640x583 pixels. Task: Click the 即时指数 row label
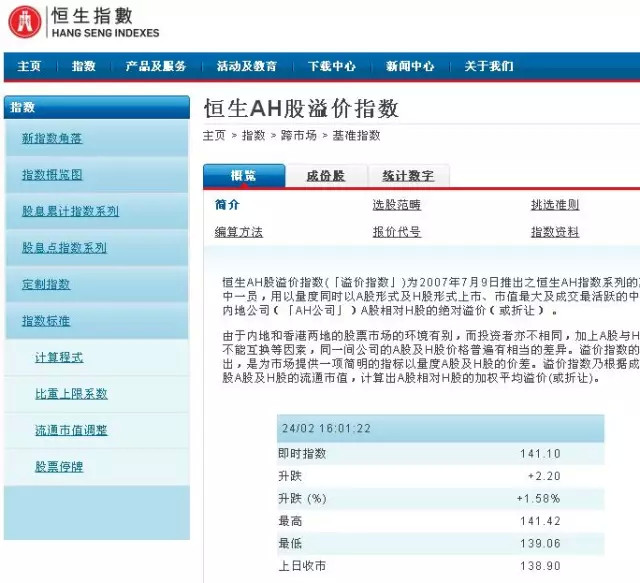302,454
